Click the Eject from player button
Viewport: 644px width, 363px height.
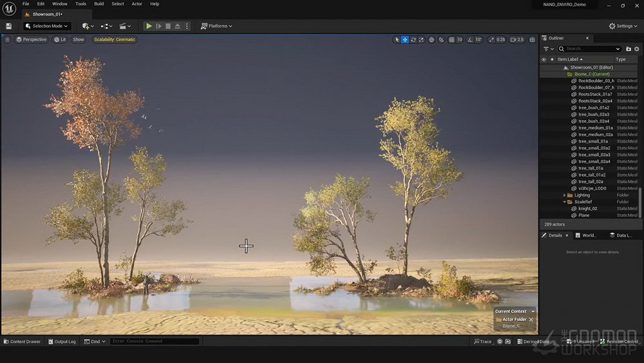(178, 26)
